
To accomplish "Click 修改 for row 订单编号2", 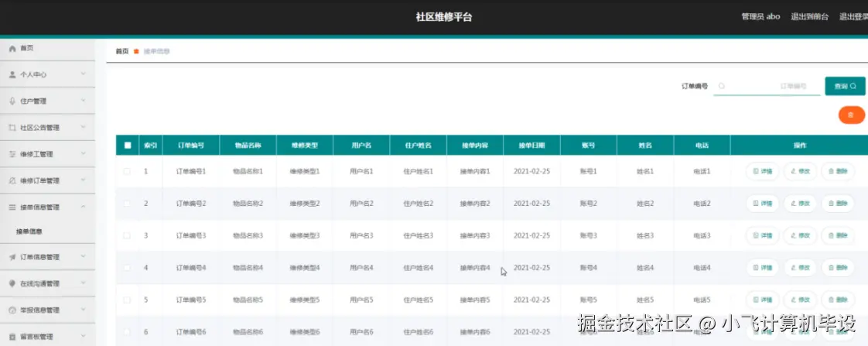I will point(800,204).
